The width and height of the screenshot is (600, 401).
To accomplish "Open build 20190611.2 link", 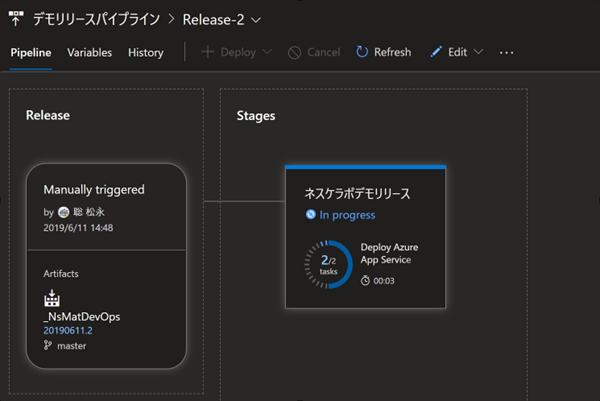I will click(68, 331).
